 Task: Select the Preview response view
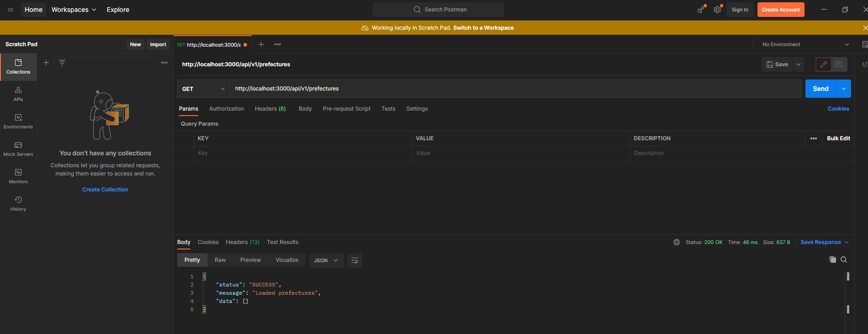[x=251, y=260]
